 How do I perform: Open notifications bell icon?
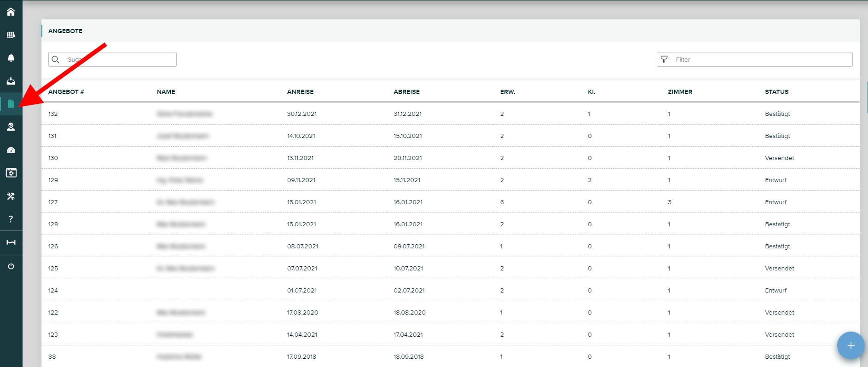point(11,58)
